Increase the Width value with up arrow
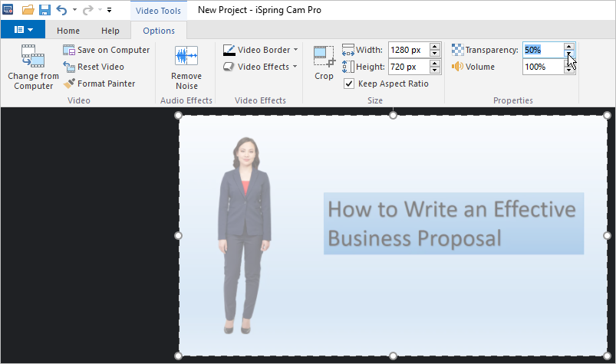Screen dimensions: 616x364 point(434,46)
